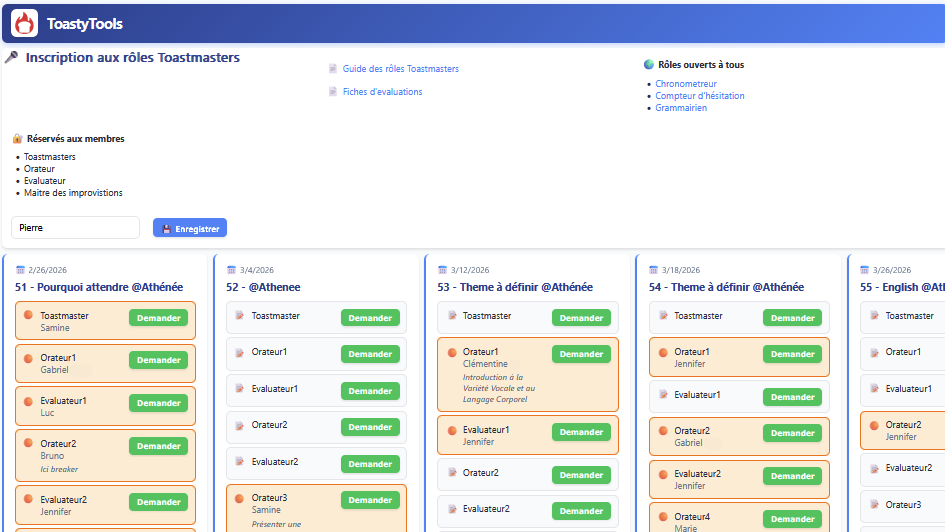Open the Fiches d'evaluations link
Image resolution: width=945 pixels, height=532 pixels.
[382, 92]
